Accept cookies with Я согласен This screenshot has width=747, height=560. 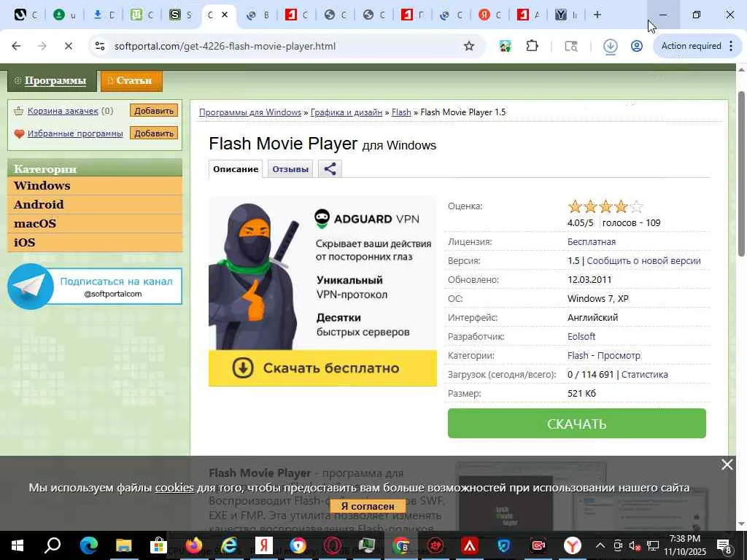[x=368, y=506]
